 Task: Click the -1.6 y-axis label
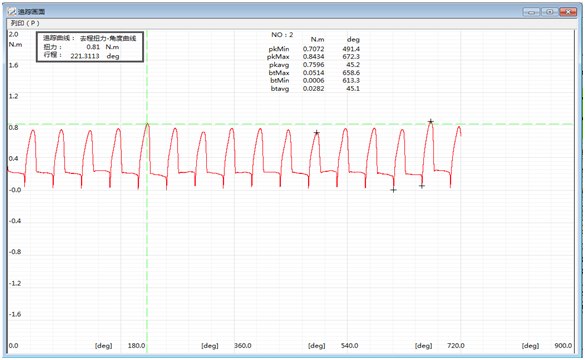click(x=15, y=314)
